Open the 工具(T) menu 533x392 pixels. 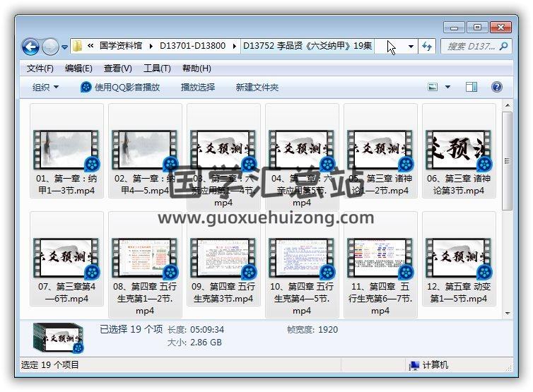[157, 69]
